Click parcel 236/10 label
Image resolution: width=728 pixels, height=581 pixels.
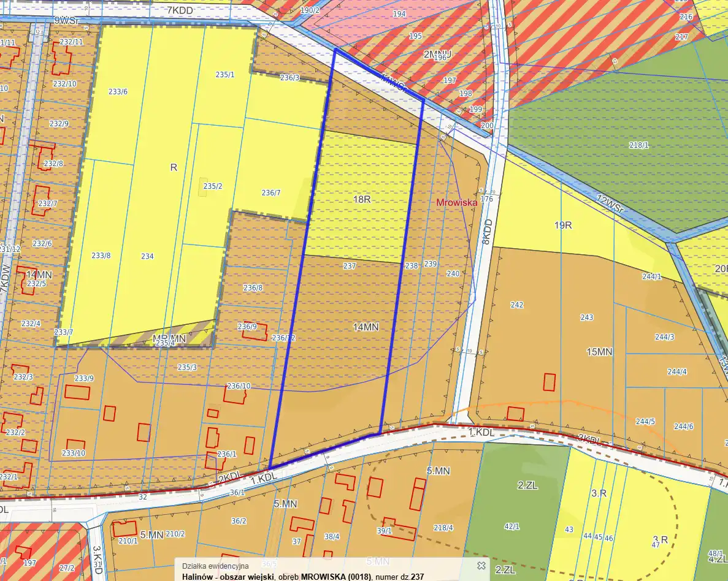click(x=239, y=385)
